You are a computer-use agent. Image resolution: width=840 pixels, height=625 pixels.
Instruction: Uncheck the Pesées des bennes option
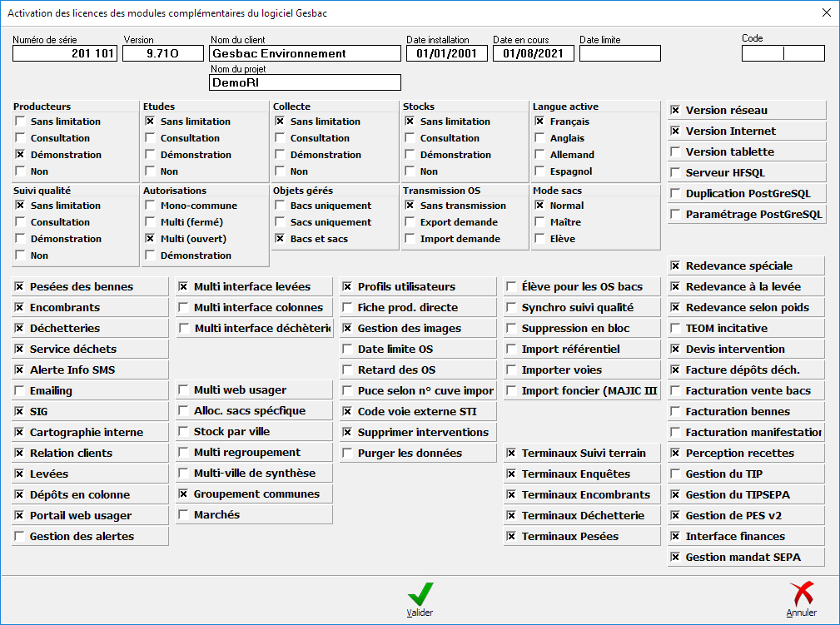(x=19, y=287)
